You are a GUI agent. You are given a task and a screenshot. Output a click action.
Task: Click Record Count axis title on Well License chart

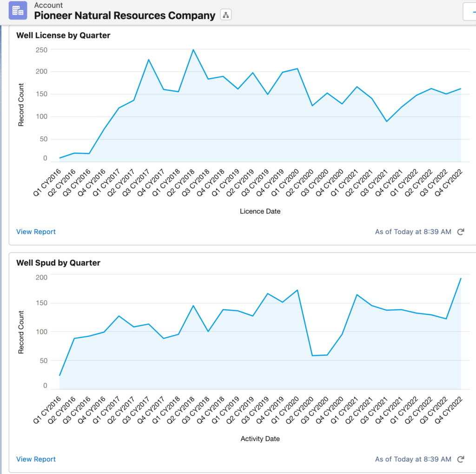tap(21, 105)
